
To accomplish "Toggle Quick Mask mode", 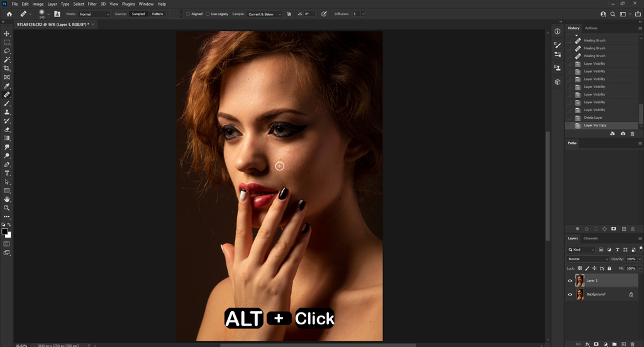I will point(6,244).
